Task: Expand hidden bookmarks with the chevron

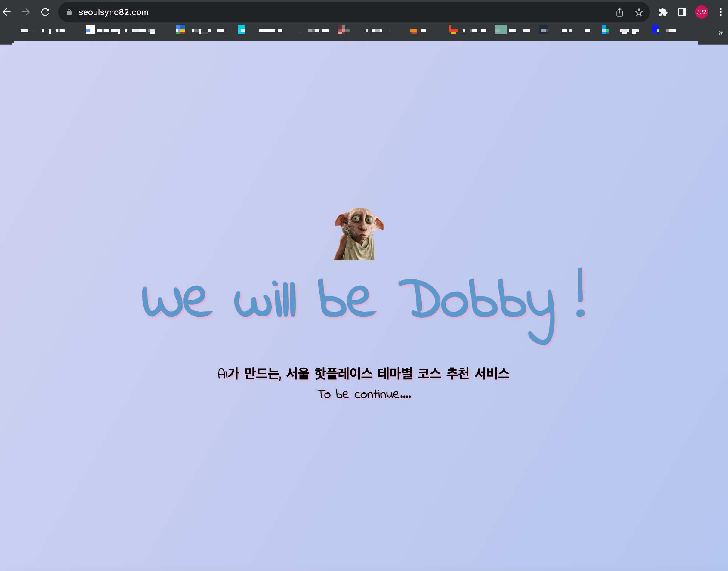Action: click(x=720, y=33)
